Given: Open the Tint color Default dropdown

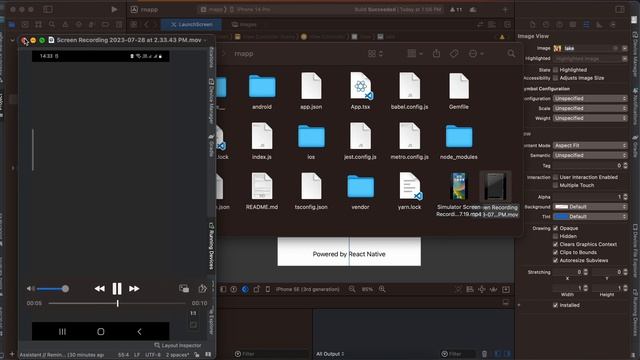Looking at the screenshot, I should point(590,216).
